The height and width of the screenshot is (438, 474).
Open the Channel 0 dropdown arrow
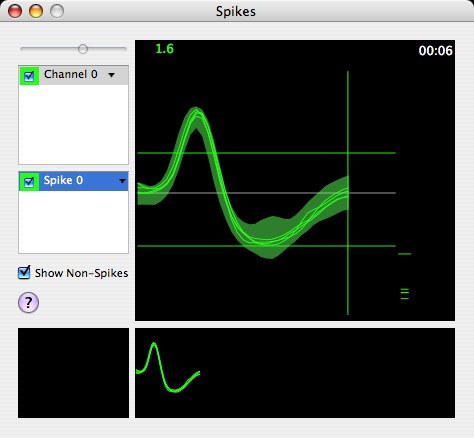pos(111,75)
